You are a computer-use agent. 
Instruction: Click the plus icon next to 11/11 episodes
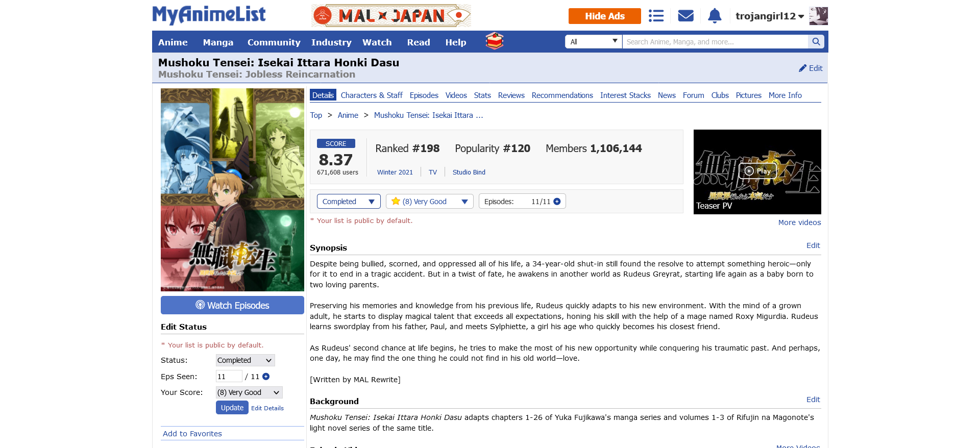coord(557,202)
